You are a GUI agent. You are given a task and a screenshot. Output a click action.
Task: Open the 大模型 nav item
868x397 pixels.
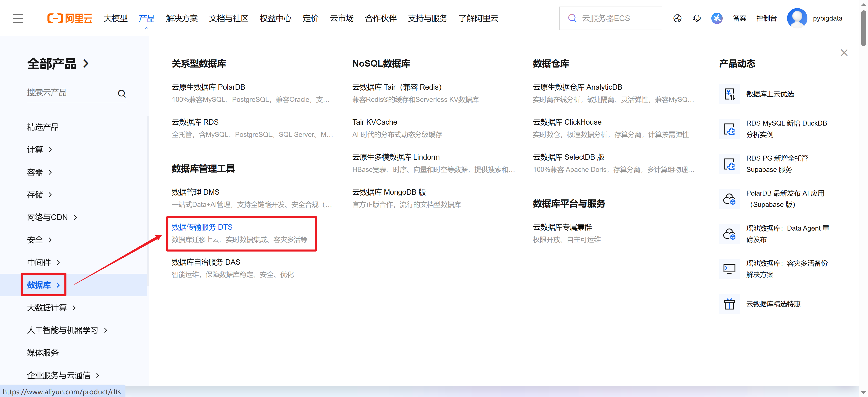coord(116,18)
